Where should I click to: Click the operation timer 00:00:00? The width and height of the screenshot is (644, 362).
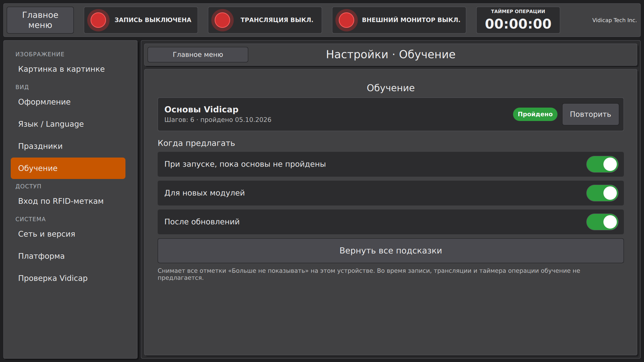tap(518, 24)
